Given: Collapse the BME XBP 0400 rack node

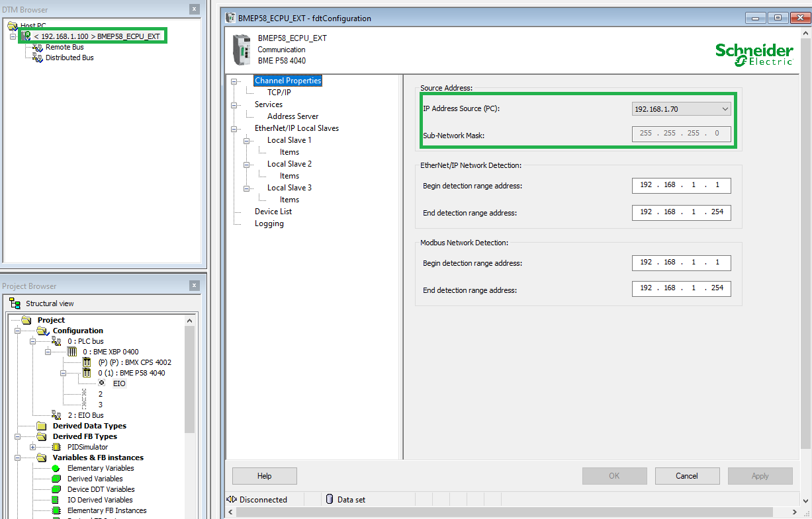Looking at the screenshot, I should coord(48,352).
